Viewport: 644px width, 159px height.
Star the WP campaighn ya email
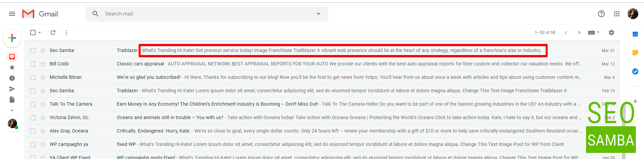pyautogui.click(x=43, y=144)
